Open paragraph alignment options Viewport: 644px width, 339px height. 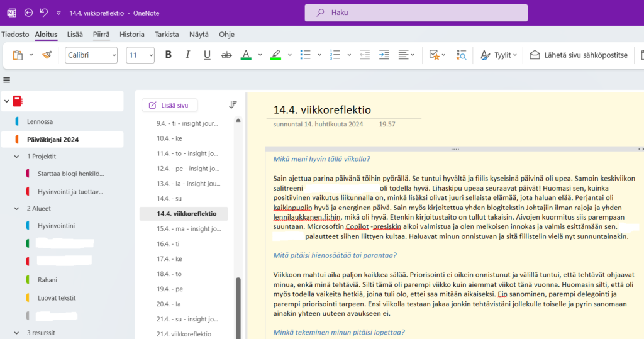coord(406,55)
